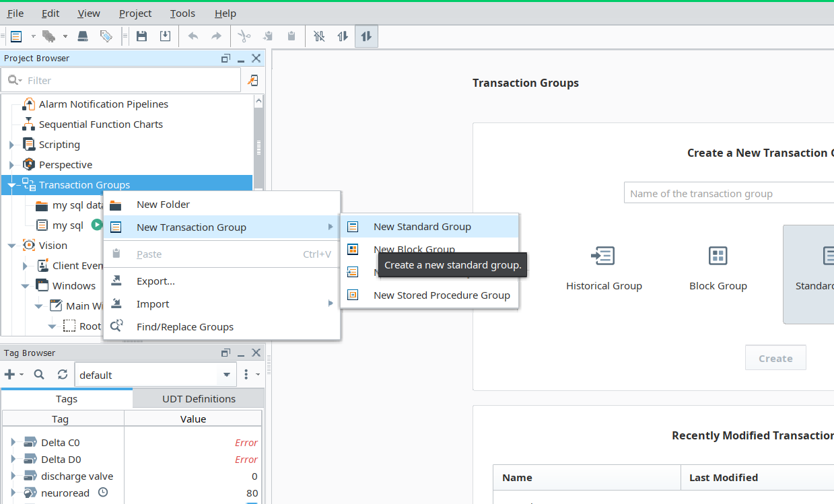This screenshot has width=834, height=504.
Task: Switch to the UDT Definitions tab
Action: click(199, 398)
